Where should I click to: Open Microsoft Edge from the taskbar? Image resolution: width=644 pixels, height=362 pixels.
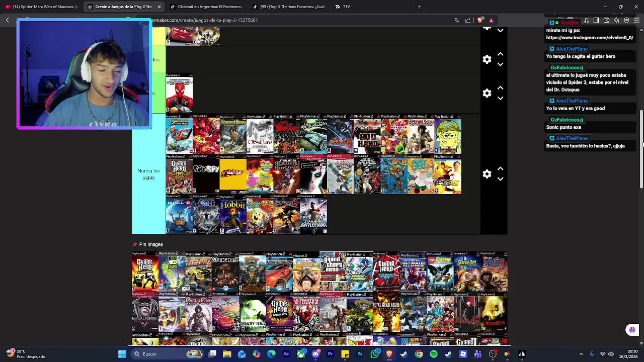tap(271, 354)
